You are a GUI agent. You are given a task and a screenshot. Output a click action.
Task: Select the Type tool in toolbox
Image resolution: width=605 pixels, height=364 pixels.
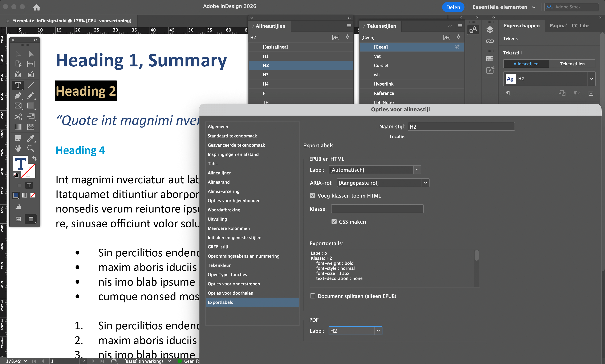[x=18, y=85]
